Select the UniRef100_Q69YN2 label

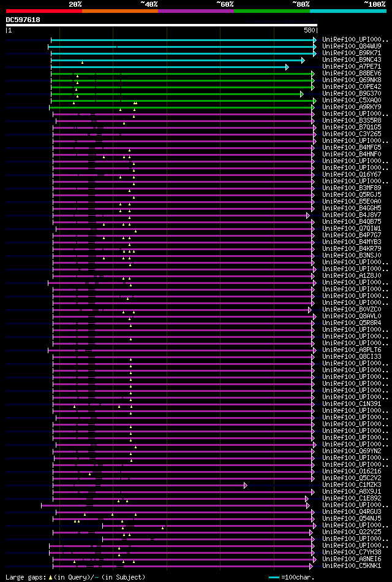[x=352, y=451]
